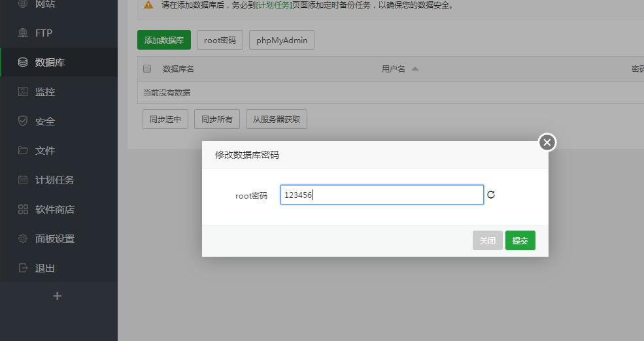Click the database icon in sidebar
The image size is (644, 341).
click(23, 63)
